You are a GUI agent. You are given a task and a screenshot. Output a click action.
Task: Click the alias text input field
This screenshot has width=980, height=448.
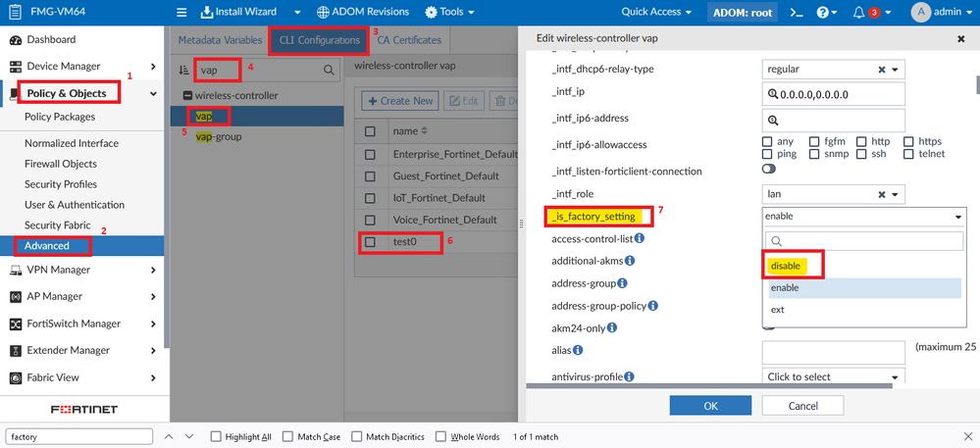pos(834,352)
